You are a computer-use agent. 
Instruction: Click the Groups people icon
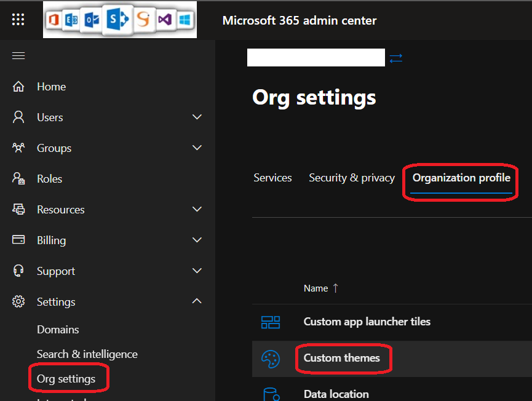click(18, 148)
